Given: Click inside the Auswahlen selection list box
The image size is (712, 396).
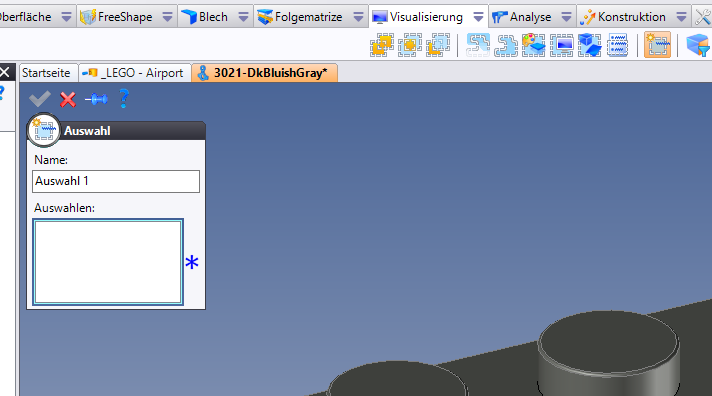Looking at the screenshot, I should click(108, 262).
